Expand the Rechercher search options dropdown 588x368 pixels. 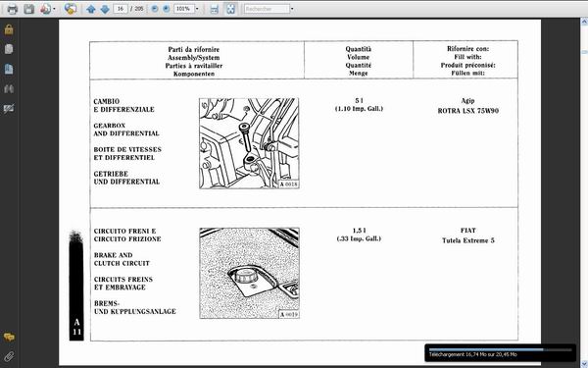(292, 9)
